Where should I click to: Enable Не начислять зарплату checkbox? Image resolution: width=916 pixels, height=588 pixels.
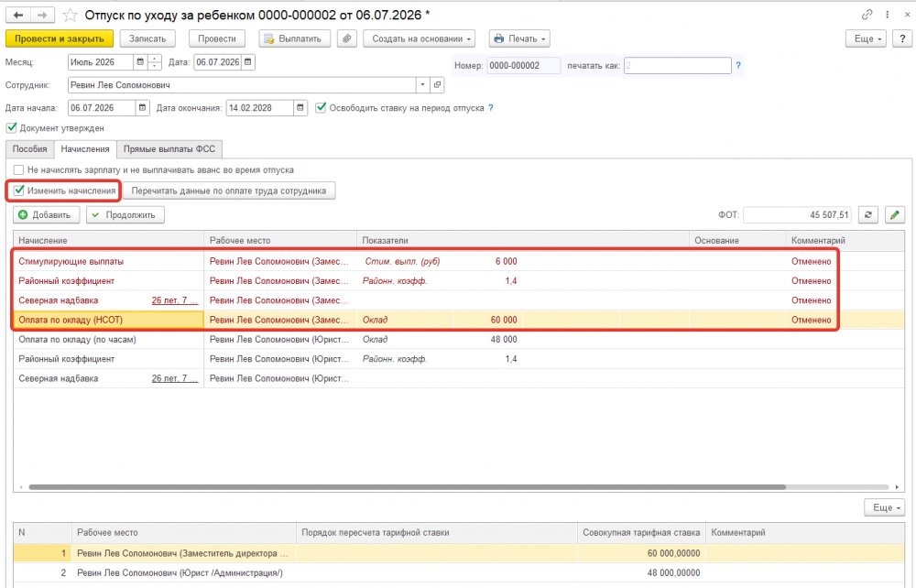point(18,170)
